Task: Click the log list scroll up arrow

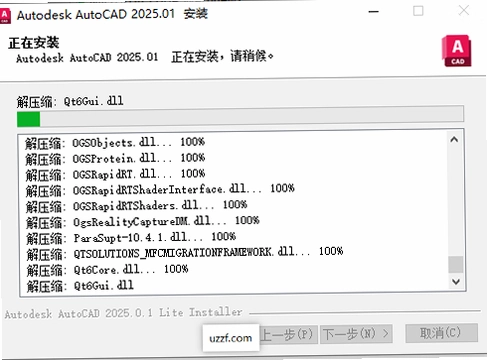Action: pos(454,140)
